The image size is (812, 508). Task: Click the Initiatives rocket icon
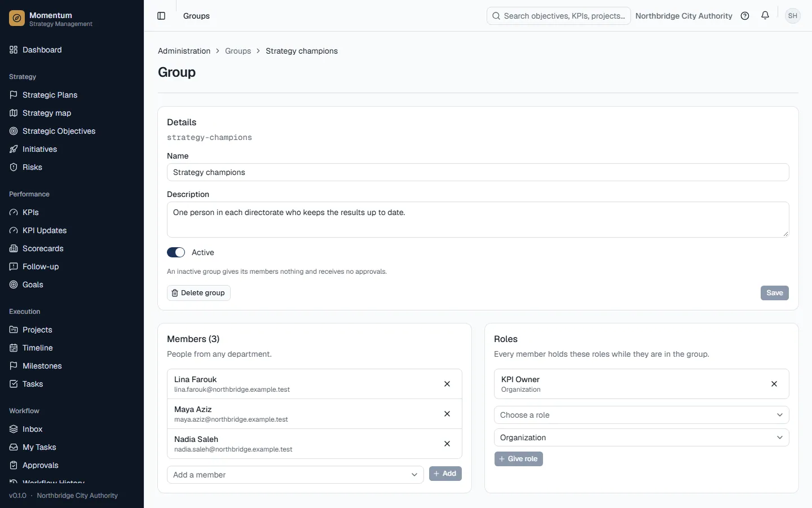[x=14, y=149]
